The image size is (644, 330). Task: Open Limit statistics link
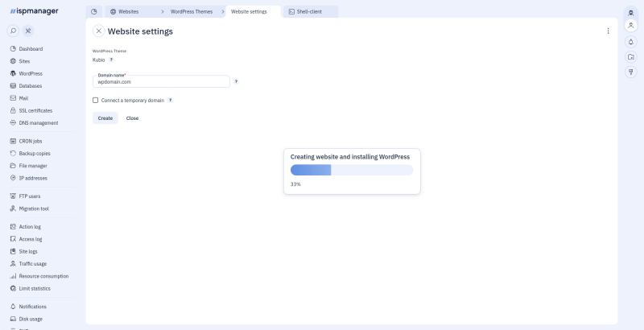coord(35,288)
